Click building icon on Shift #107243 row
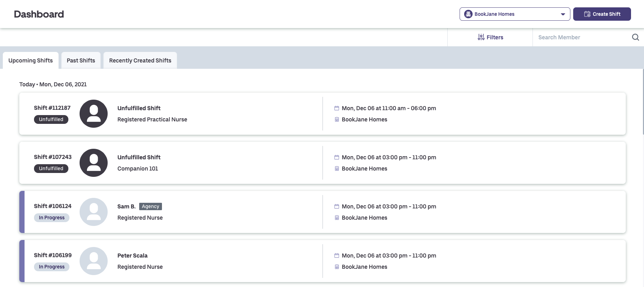The image size is (644, 287). pos(337,169)
